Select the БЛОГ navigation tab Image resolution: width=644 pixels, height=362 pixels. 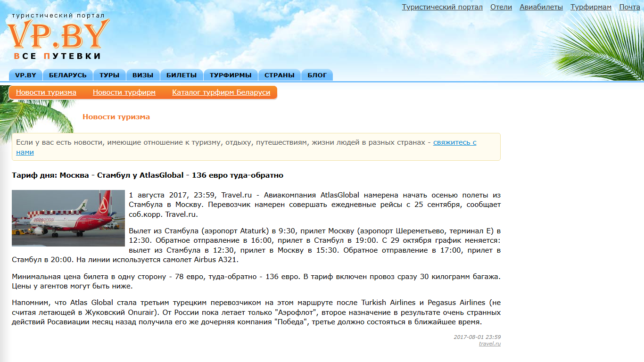[317, 75]
